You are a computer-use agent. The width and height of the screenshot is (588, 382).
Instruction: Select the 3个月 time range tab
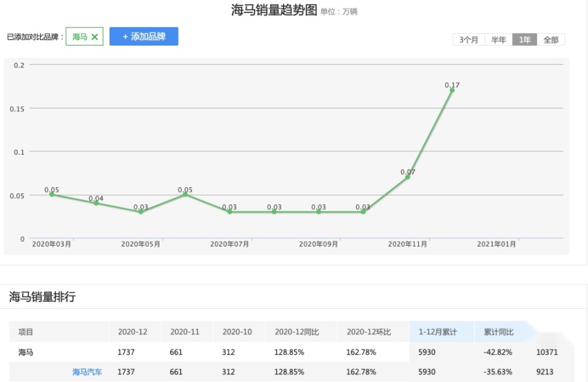(469, 40)
